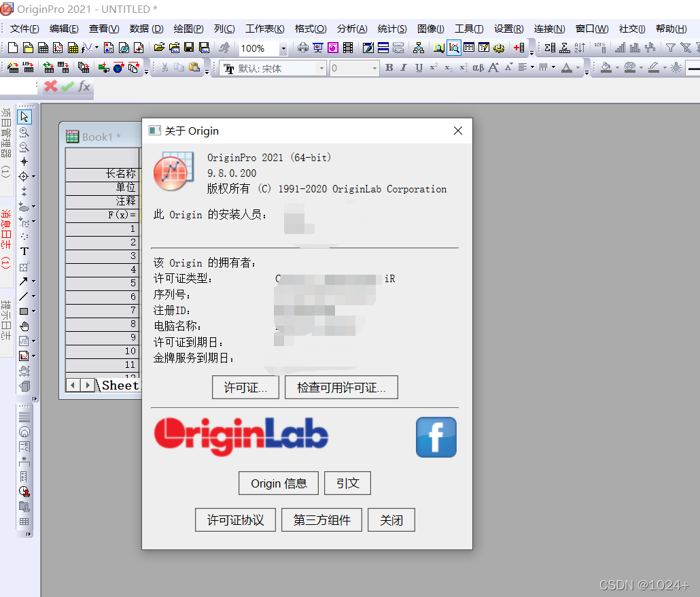Click the printer icon to print

pyautogui.click(x=302, y=48)
